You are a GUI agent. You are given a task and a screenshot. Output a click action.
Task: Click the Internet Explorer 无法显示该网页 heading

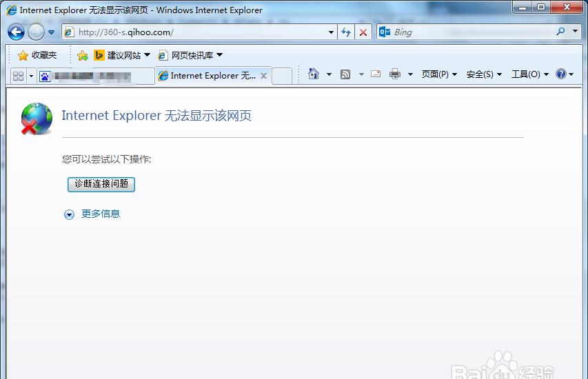[x=156, y=116]
